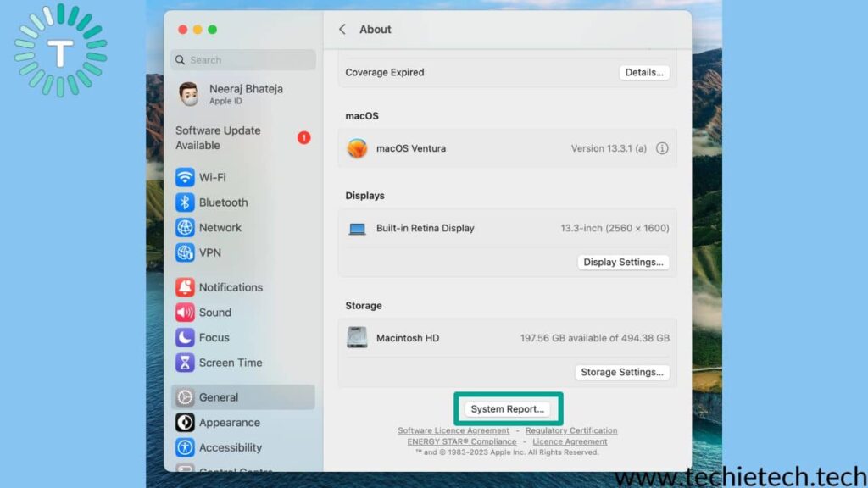Go back using the About chevron
The height and width of the screenshot is (488, 868).
point(342,29)
